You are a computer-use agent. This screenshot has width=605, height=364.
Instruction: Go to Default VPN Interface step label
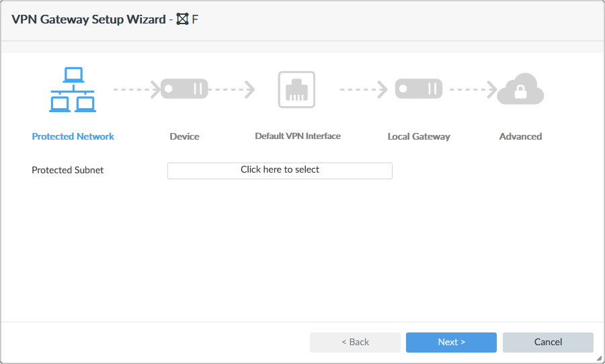coord(298,136)
